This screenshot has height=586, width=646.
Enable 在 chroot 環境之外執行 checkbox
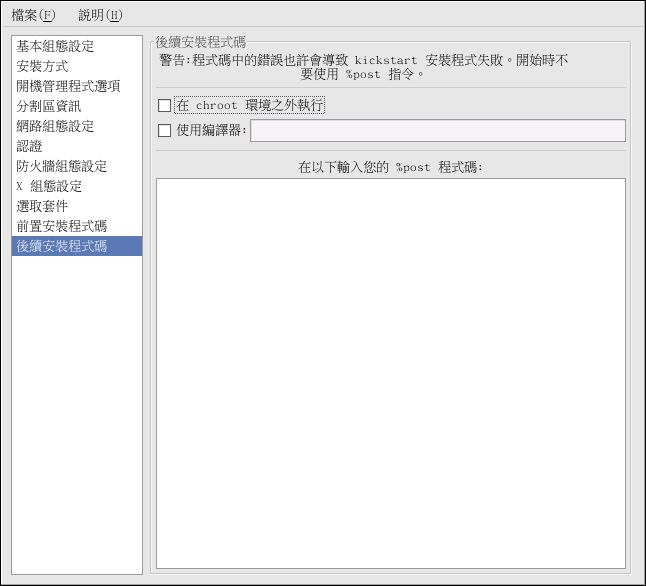pyautogui.click(x=165, y=105)
